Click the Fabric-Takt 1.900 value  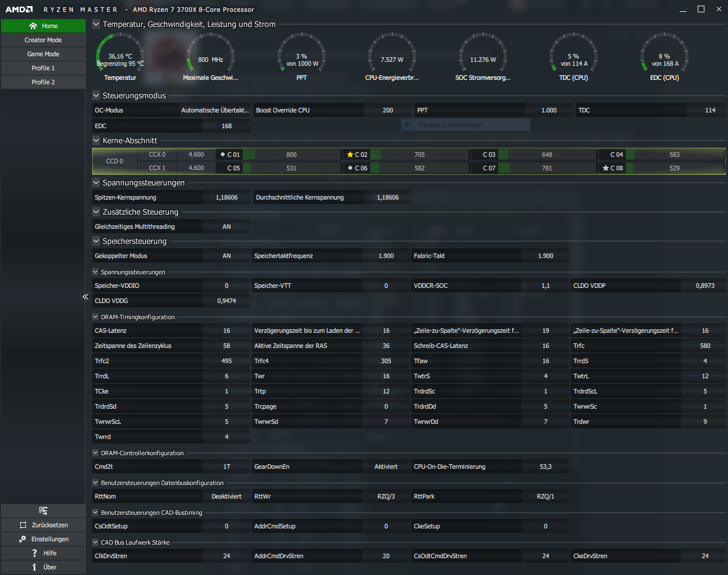545,256
